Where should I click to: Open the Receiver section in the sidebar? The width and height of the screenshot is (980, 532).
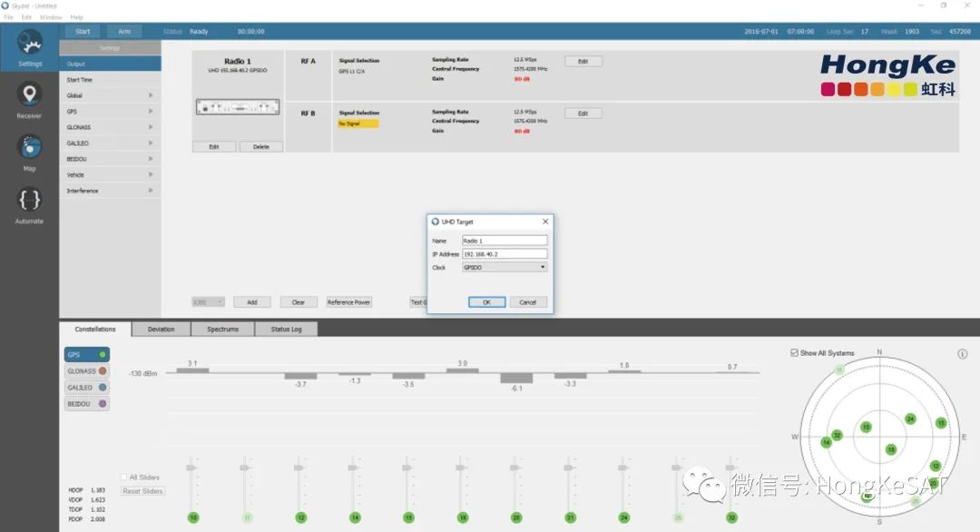(29, 100)
